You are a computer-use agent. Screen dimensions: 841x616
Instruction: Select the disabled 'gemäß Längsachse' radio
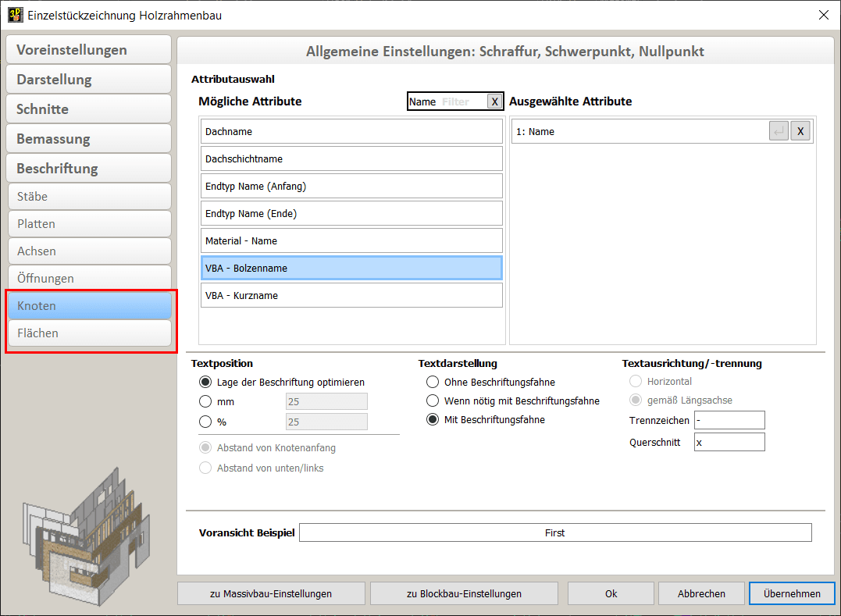pyautogui.click(x=636, y=400)
